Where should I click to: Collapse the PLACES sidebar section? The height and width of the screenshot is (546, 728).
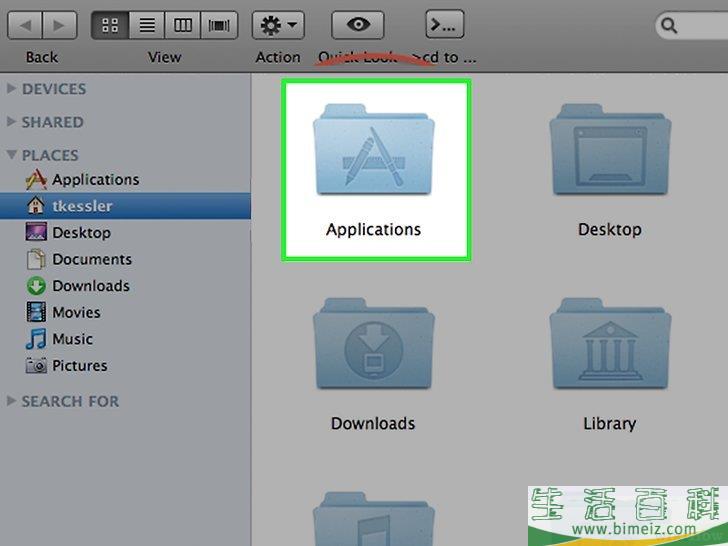click(x=12, y=155)
